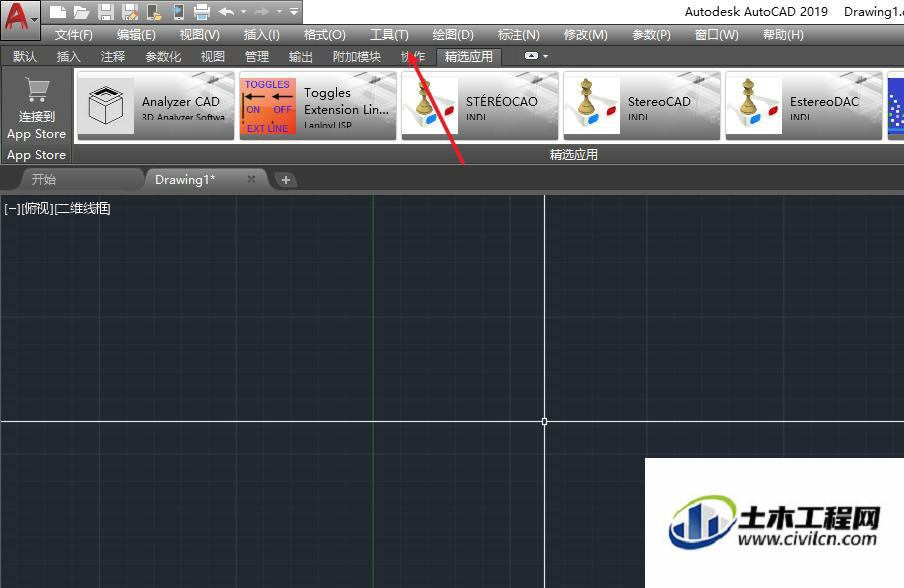904x588 pixels.
Task: Click the Save As icon
Action: (x=130, y=12)
